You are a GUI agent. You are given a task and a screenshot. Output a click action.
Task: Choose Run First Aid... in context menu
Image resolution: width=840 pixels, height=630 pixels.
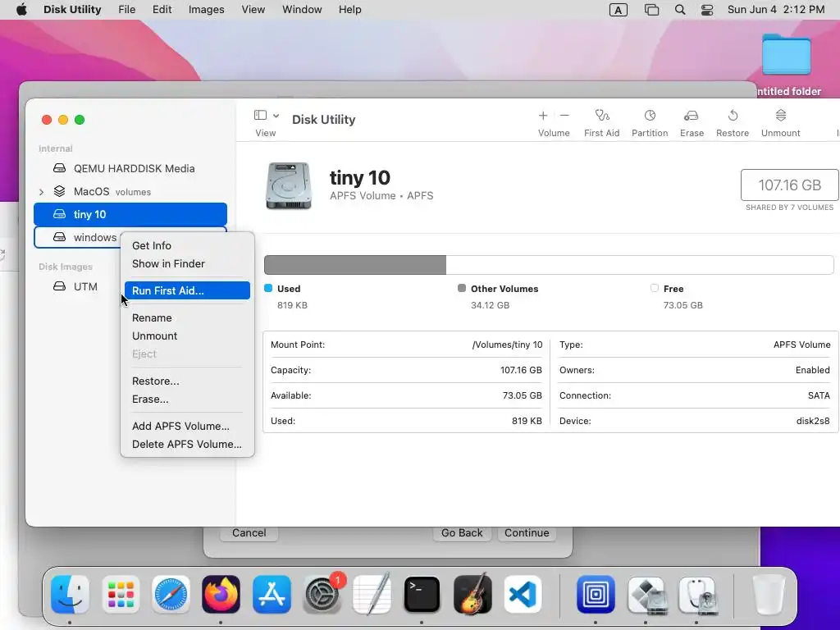tap(187, 290)
